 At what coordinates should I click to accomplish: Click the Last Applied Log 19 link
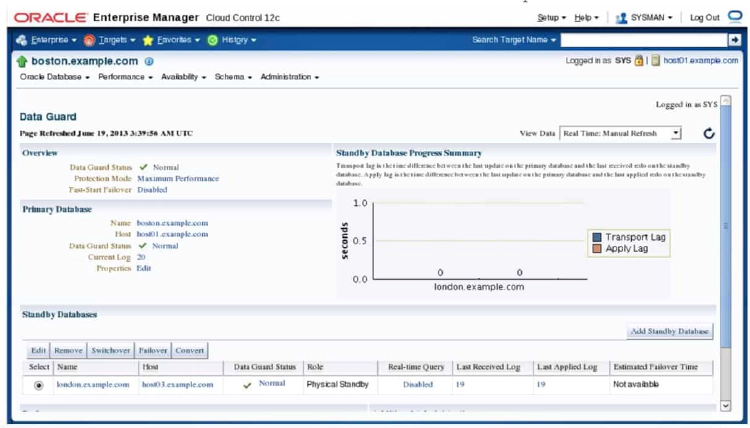click(541, 384)
